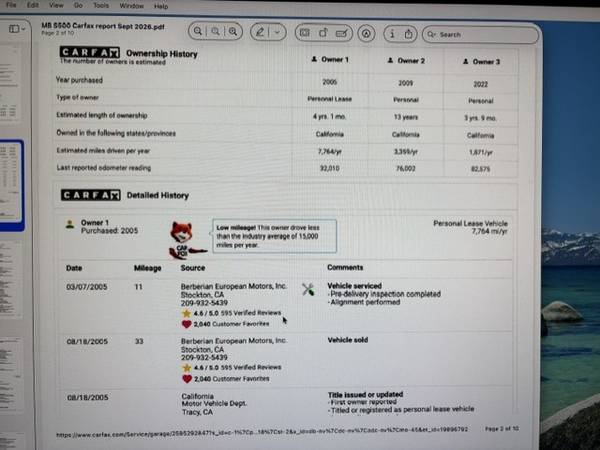Open the Tools menu

[101, 5]
